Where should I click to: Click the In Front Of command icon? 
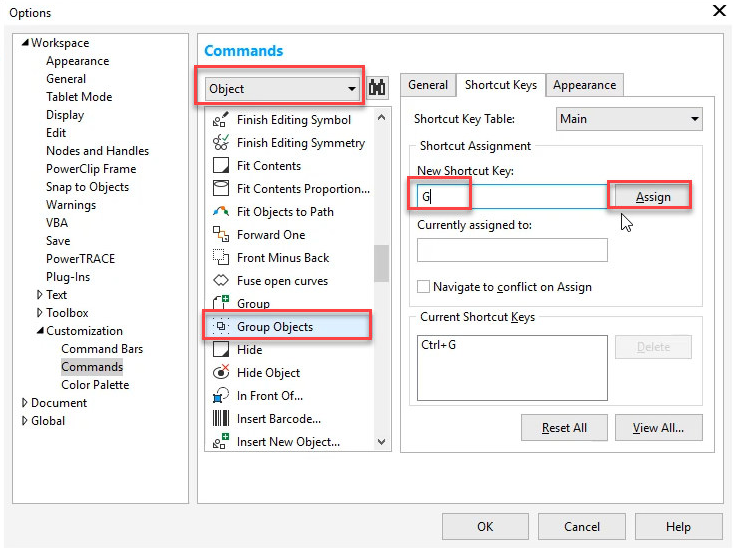point(221,396)
